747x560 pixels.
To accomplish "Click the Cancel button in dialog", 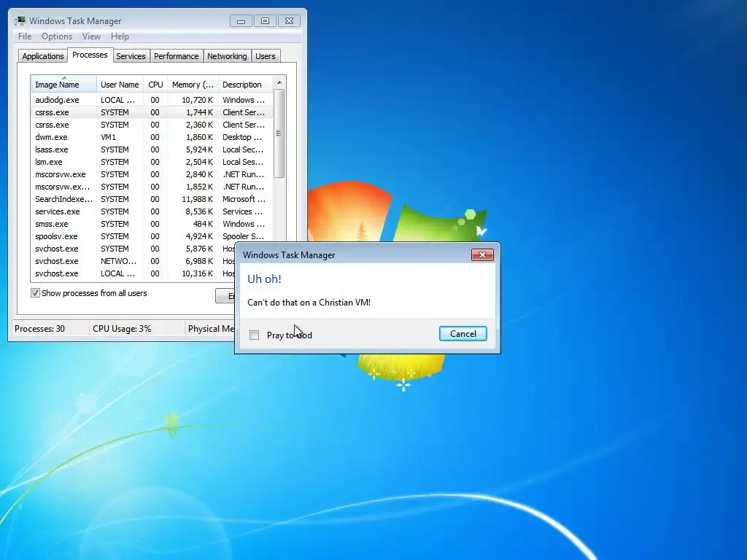I will click(463, 334).
